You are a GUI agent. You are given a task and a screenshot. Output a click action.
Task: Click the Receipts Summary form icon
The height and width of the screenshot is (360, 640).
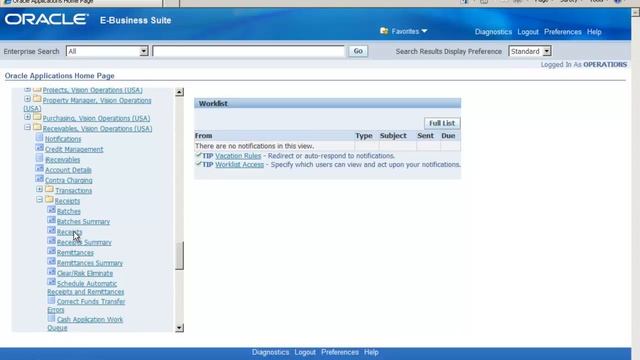(51, 241)
